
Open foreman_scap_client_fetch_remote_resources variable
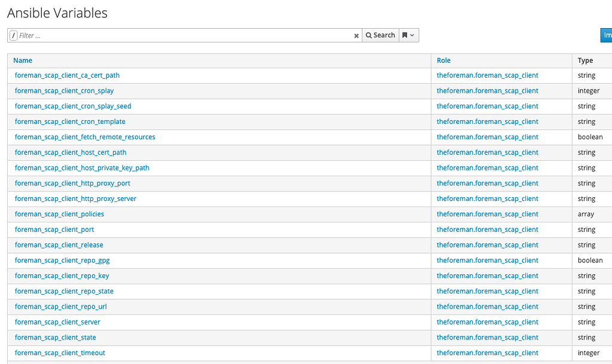pyautogui.click(x=84, y=137)
